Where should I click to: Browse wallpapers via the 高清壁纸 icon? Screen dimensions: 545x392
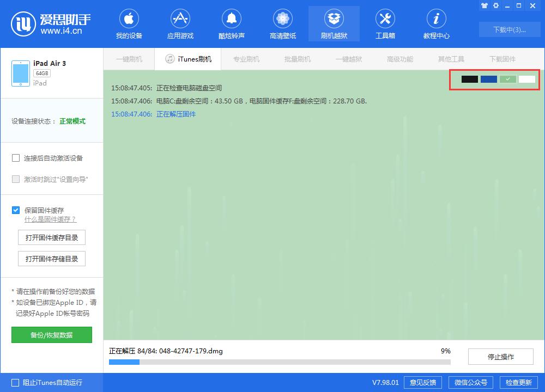[x=282, y=23]
